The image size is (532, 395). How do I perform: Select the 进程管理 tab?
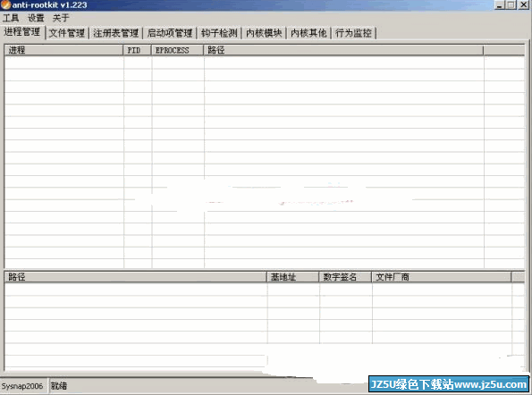coord(22,32)
